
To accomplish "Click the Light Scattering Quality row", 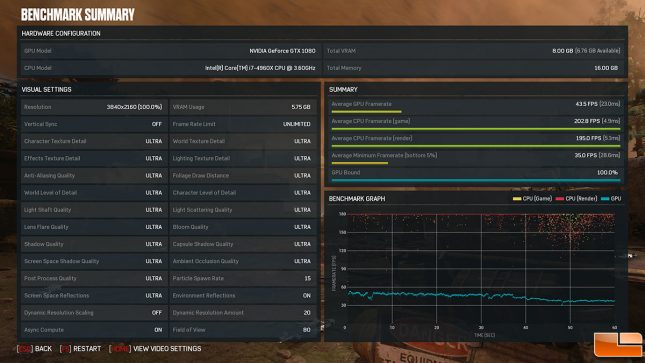I will pyautogui.click(x=243, y=210).
